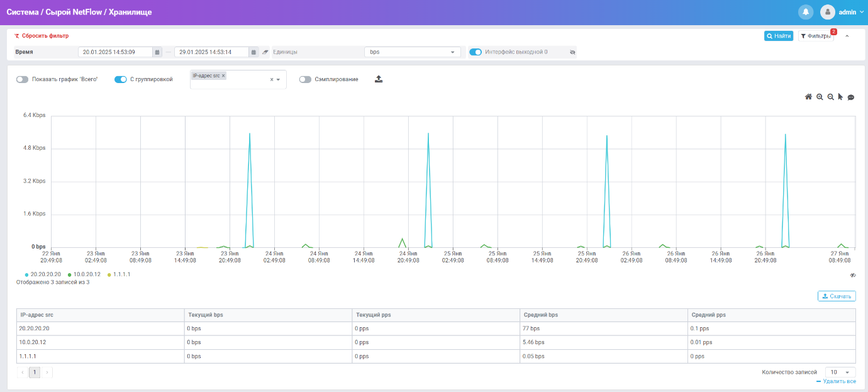Screen dimensions: 868x392
Task: Click the Скачать download button
Action: click(x=837, y=296)
